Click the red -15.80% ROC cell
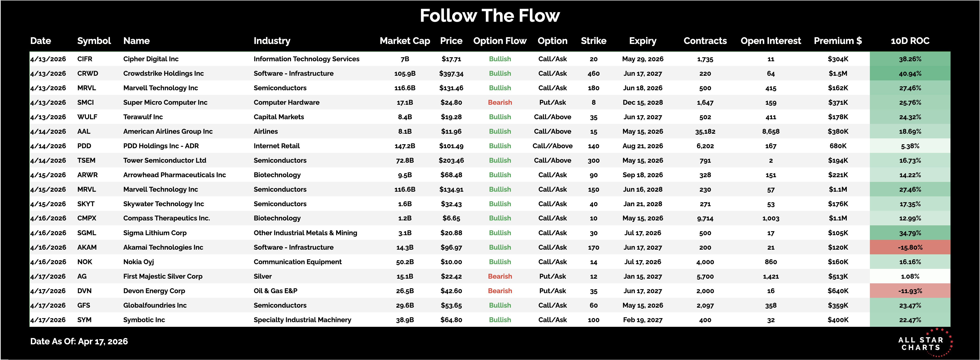Screen dimensions: 980x360 (x=910, y=247)
